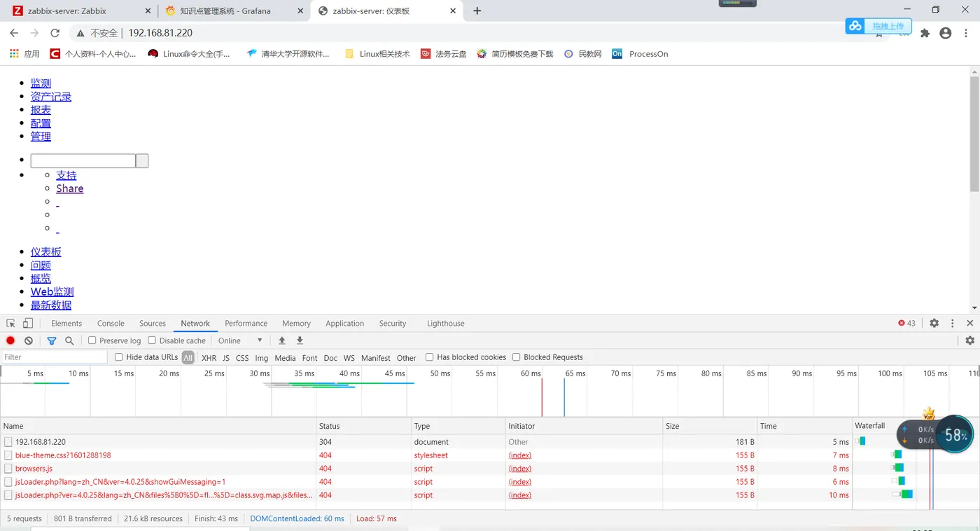Click the apps grid bookmark
The width and height of the screenshot is (980, 531).
pyautogui.click(x=24, y=53)
